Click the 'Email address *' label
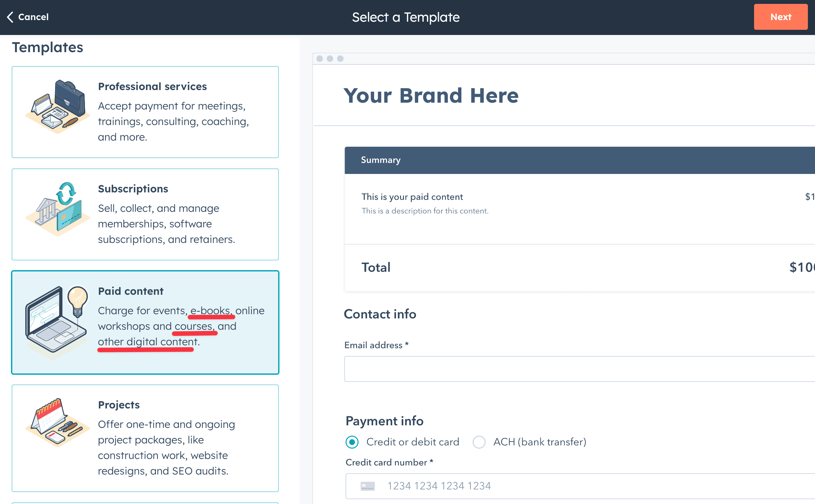 (x=376, y=345)
